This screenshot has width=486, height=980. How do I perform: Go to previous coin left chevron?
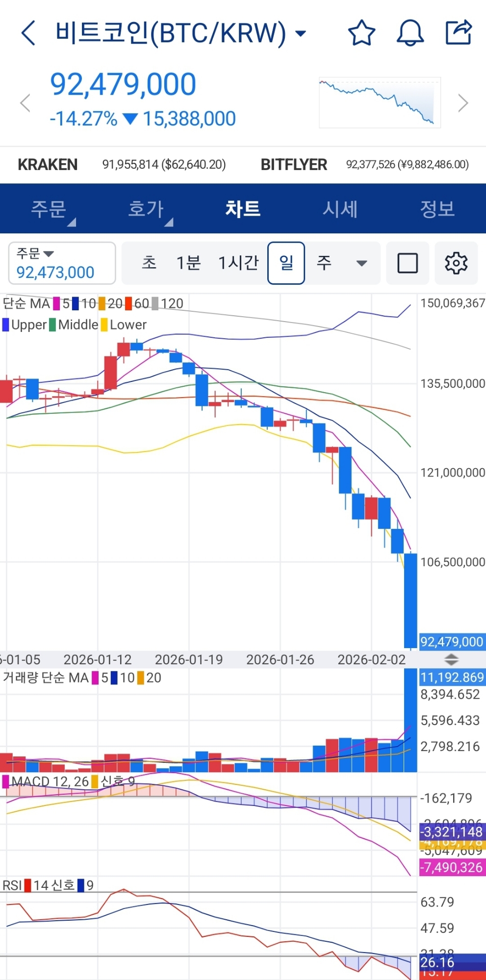pyautogui.click(x=25, y=103)
